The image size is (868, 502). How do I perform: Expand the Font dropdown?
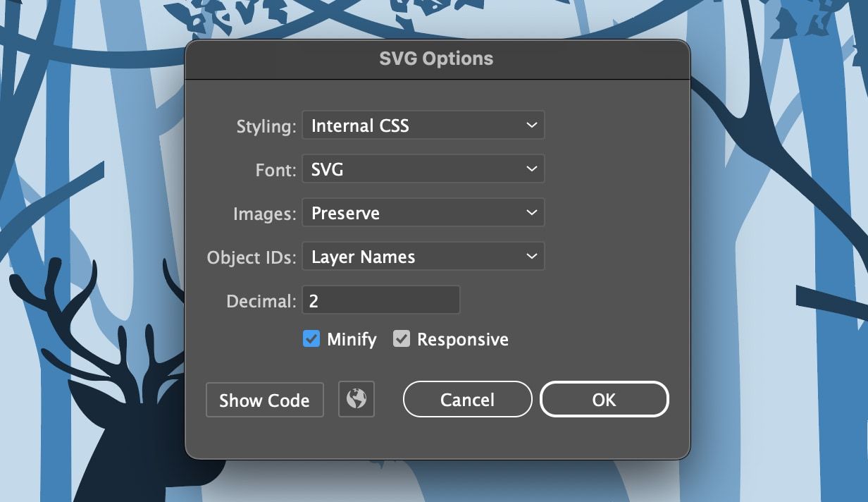click(423, 169)
